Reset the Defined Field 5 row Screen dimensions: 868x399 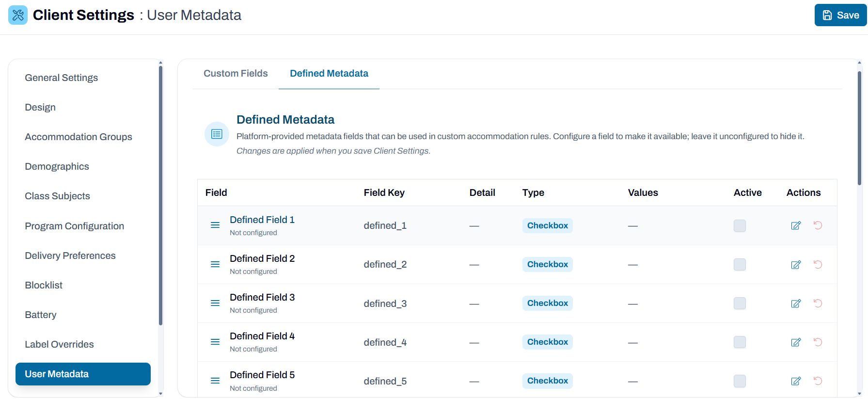[x=818, y=381]
